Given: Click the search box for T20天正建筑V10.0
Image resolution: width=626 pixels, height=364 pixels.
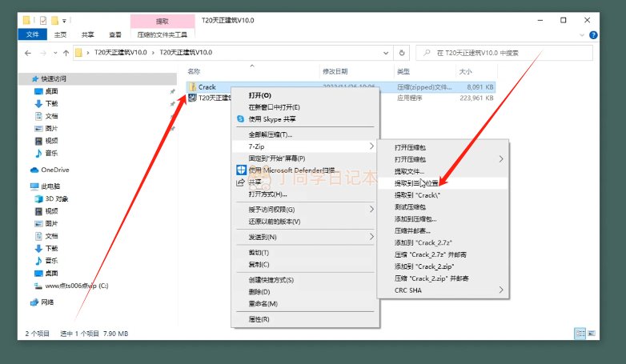Looking at the screenshot, I should 504,54.
